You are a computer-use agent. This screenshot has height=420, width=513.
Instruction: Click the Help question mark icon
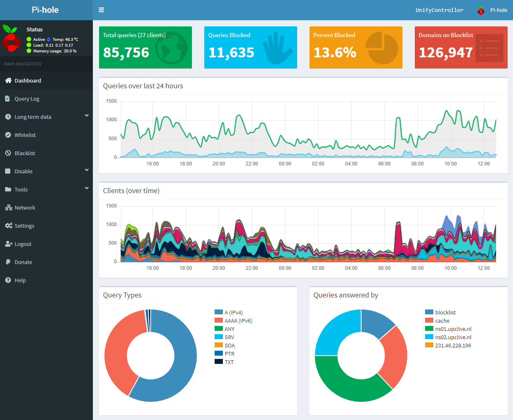click(8, 280)
